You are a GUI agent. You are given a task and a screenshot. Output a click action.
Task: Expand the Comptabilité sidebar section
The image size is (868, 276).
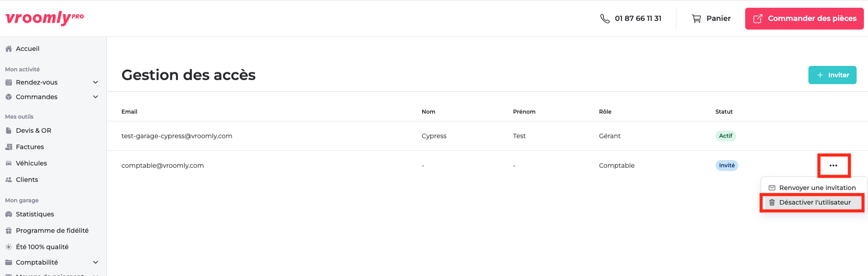[96, 262]
